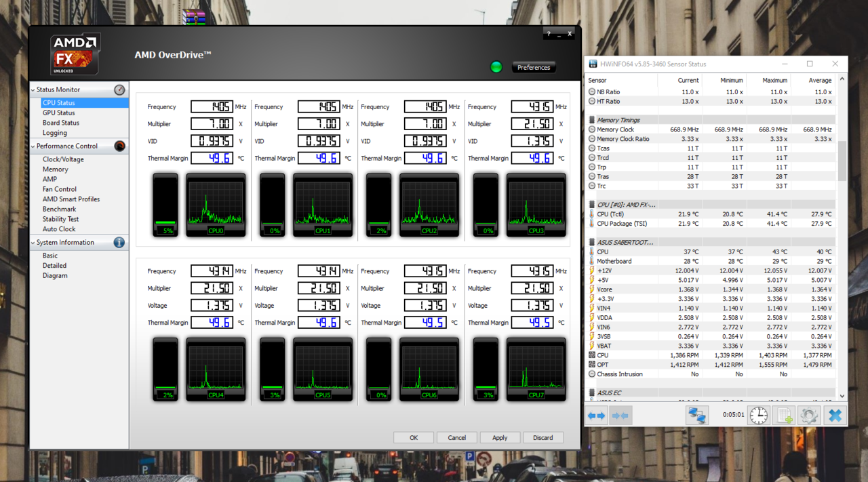Click the Discard button

coord(543,437)
